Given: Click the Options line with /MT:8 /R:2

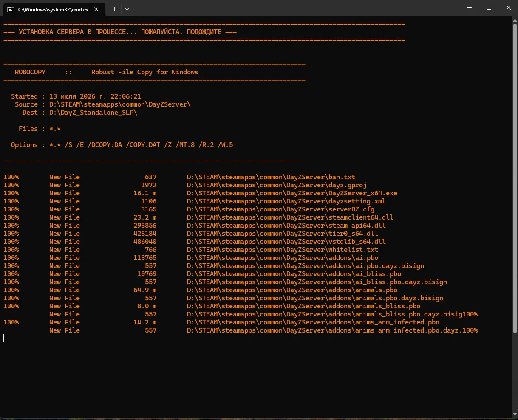Looking at the screenshot, I should 122,145.
